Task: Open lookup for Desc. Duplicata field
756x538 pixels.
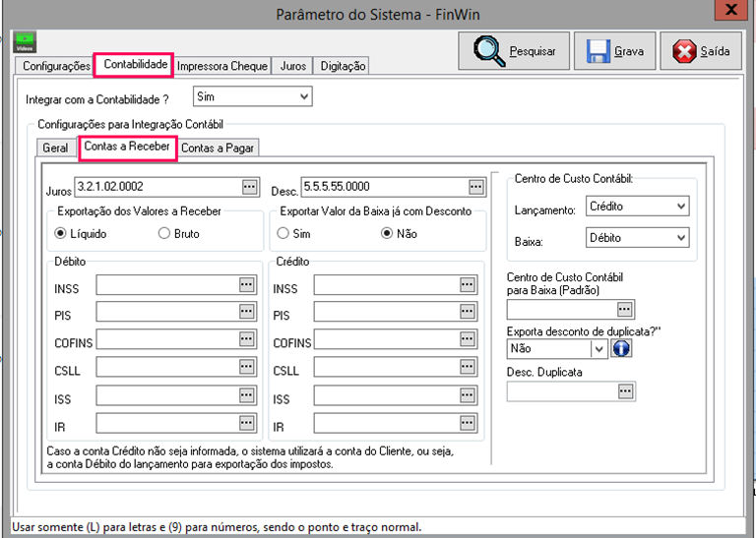Action: (x=625, y=391)
